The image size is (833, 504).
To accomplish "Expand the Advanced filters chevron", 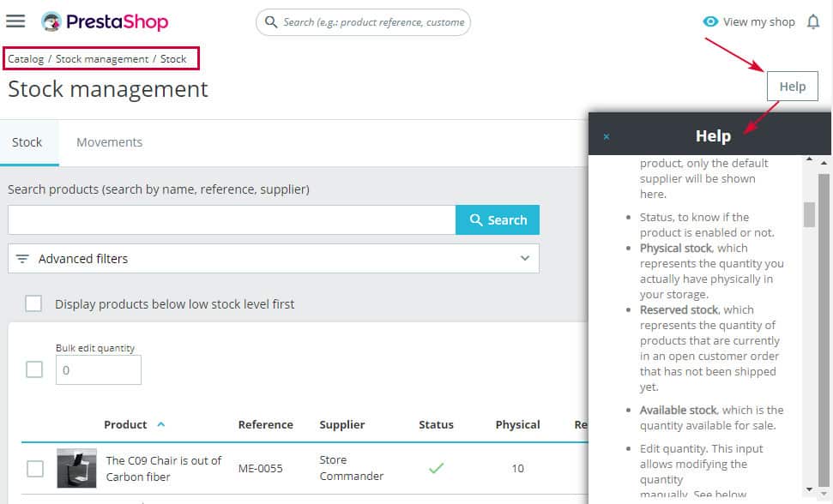I will pyautogui.click(x=525, y=259).
